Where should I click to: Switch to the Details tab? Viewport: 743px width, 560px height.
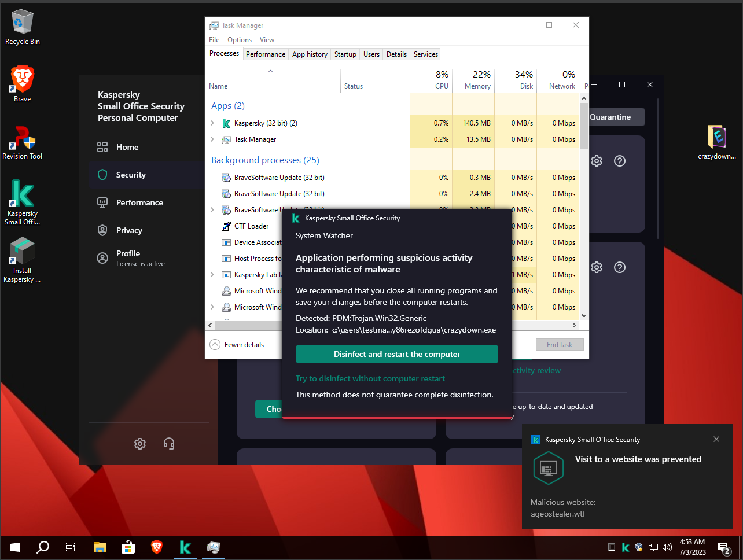click(x=396, y=54)
